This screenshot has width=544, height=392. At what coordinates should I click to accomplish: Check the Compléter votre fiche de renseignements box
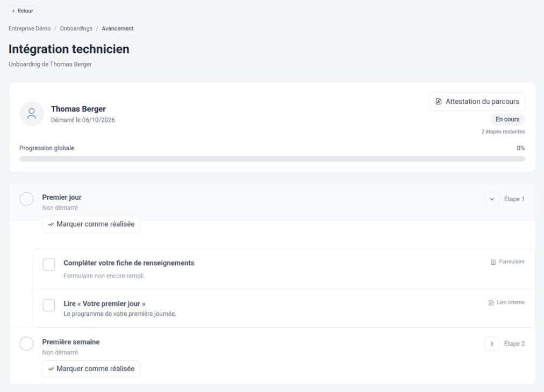pos(49,264)
